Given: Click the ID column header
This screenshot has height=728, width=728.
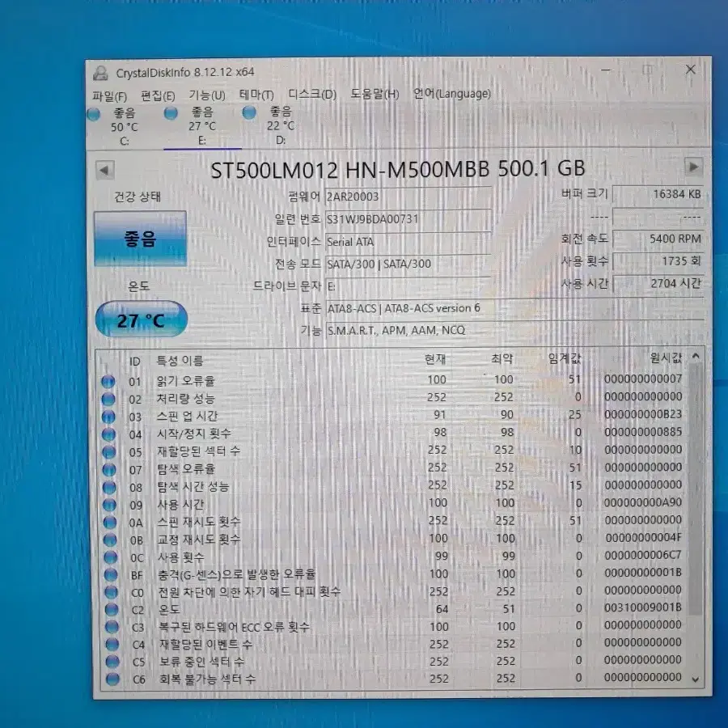Looking at the screenshot, I should (134, 362).
